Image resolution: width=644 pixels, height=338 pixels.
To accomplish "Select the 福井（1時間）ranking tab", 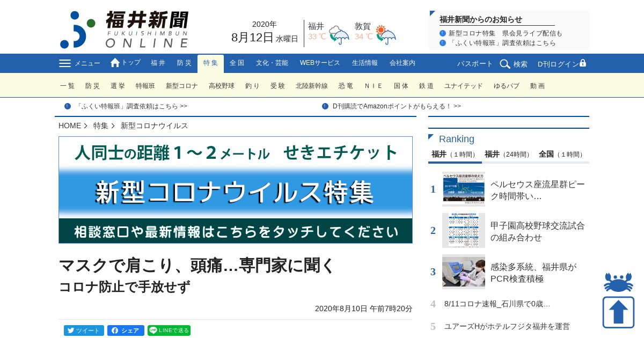I will pos(455,155).
